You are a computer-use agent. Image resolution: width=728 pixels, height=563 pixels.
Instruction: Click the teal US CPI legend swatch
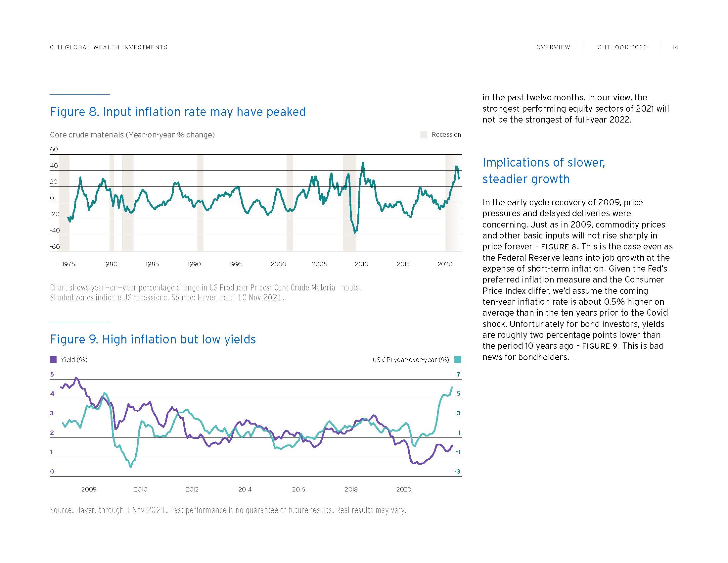pyautogui.click(x=458, y=360)
